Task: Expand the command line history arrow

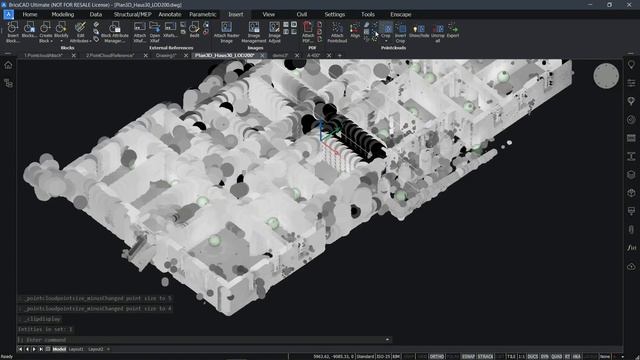Action: (387, 340)
